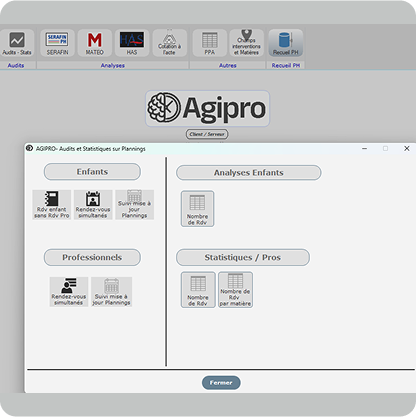Select the Recueil PH ribbon group label
Screen dimensions: 416x417
286,65
